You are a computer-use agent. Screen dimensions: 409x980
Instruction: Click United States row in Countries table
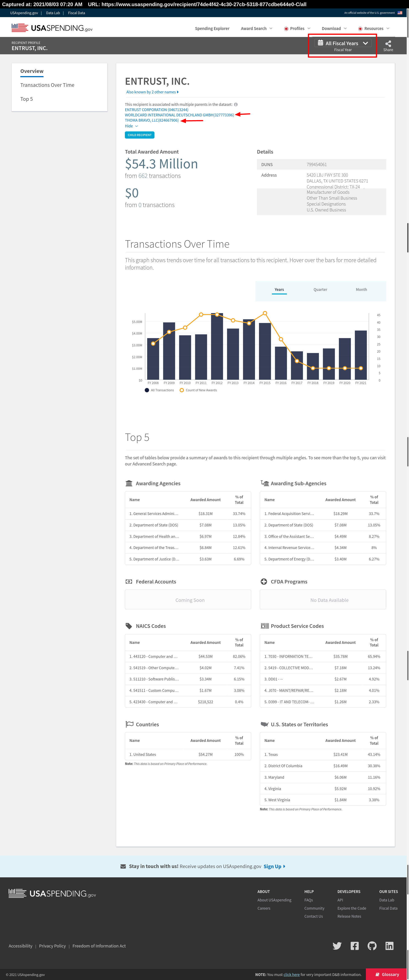coord(188,754)
